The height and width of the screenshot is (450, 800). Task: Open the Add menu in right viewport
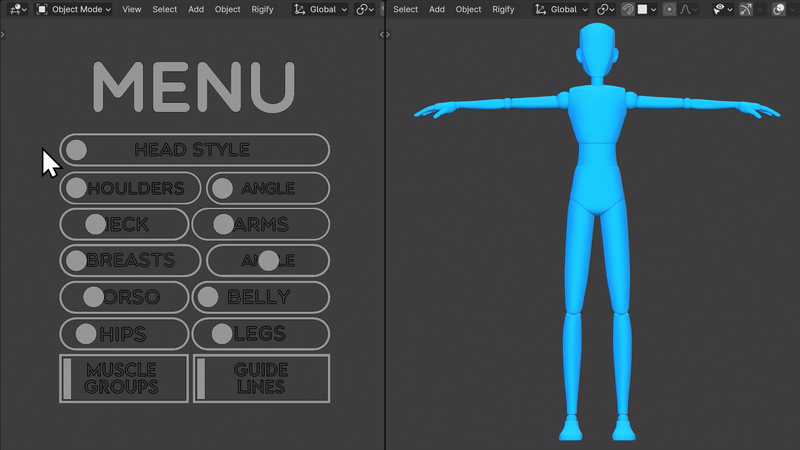[437, 9]
